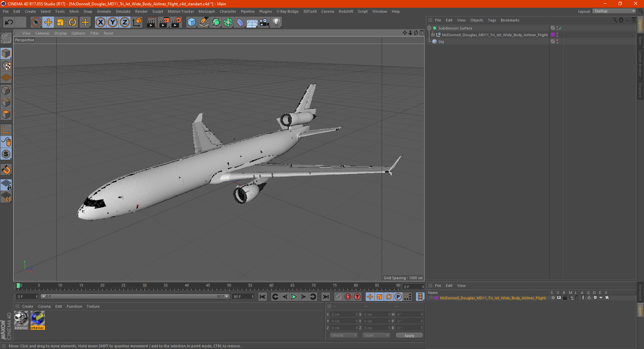Click purple layer swatch on MD11 object

point(552,35)
